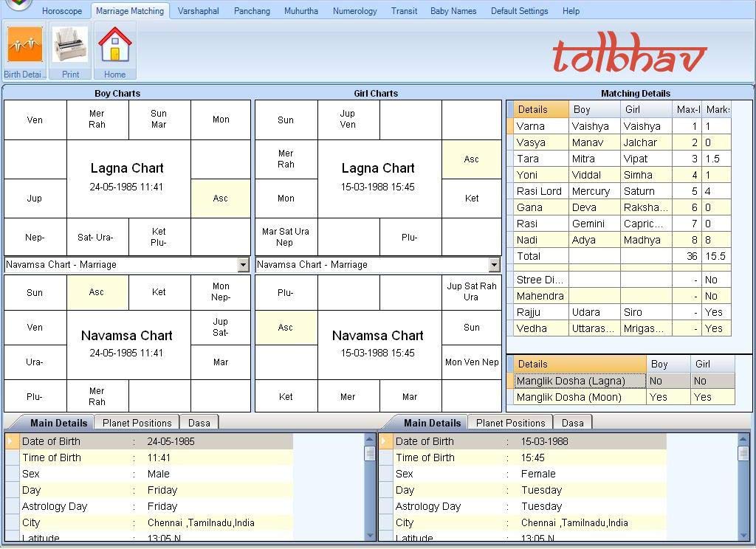Open the boy's Navamsa chart dropdown
Screen dimensions: 756x549
[243, 265]
